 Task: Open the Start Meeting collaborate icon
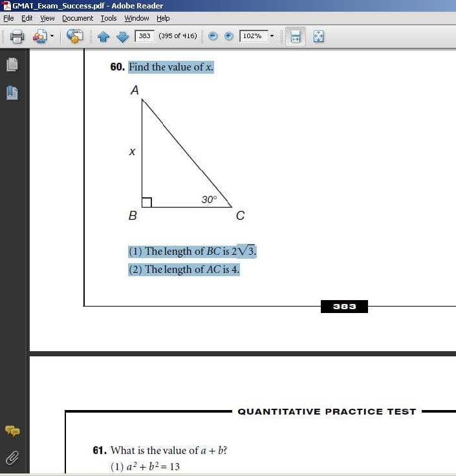click(x=40, y=36)
